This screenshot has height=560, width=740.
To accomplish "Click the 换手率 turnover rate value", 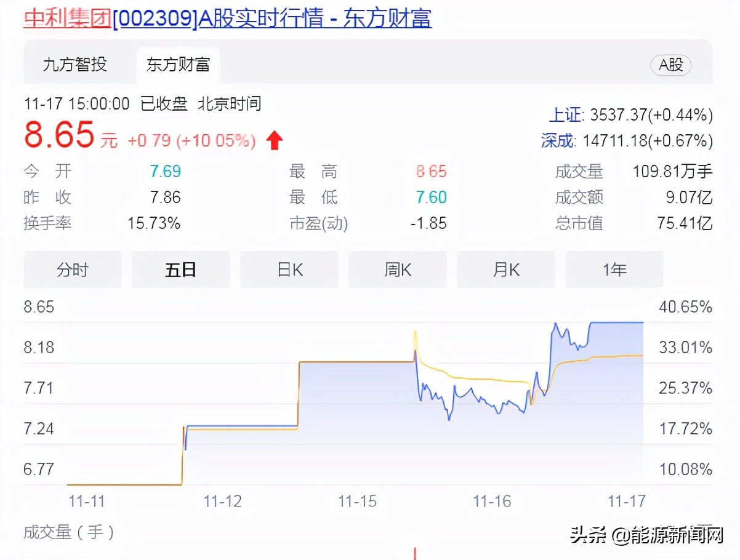I will click(x=155, y=223).
